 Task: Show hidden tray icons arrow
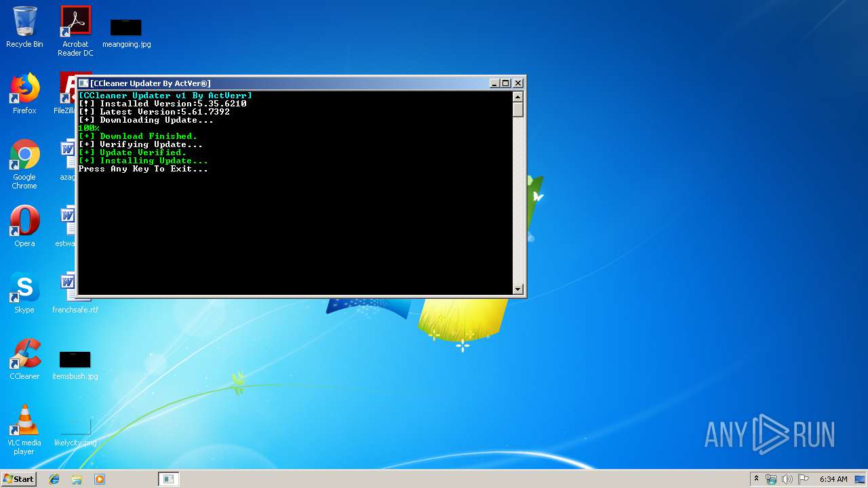click(x=756, y=479)
